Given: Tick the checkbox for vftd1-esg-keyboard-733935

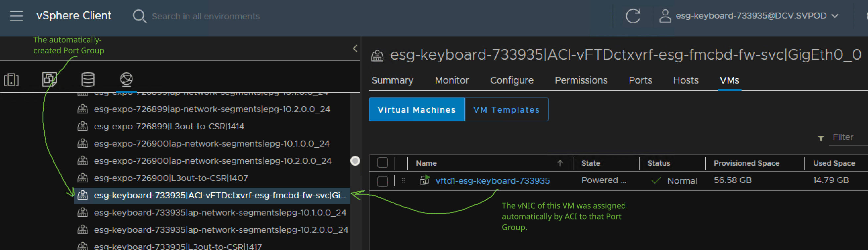Looking at the screenshot, I should (382, 181).
